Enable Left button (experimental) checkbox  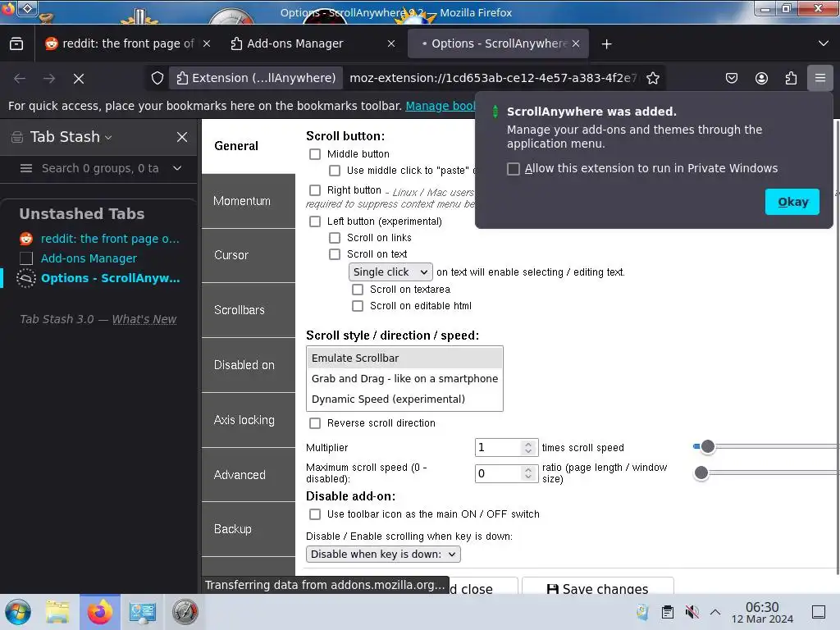[315, 221]
